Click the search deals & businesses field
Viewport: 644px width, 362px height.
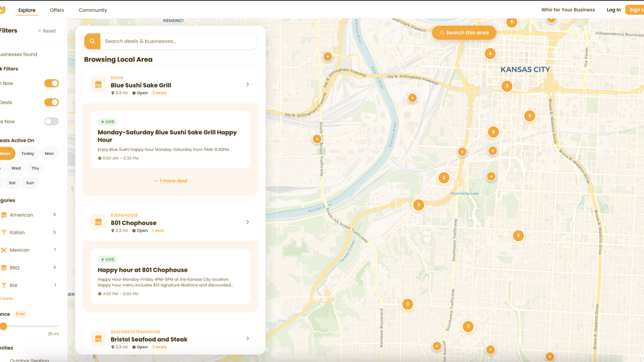pyautogui.click(x=179, y=41)
